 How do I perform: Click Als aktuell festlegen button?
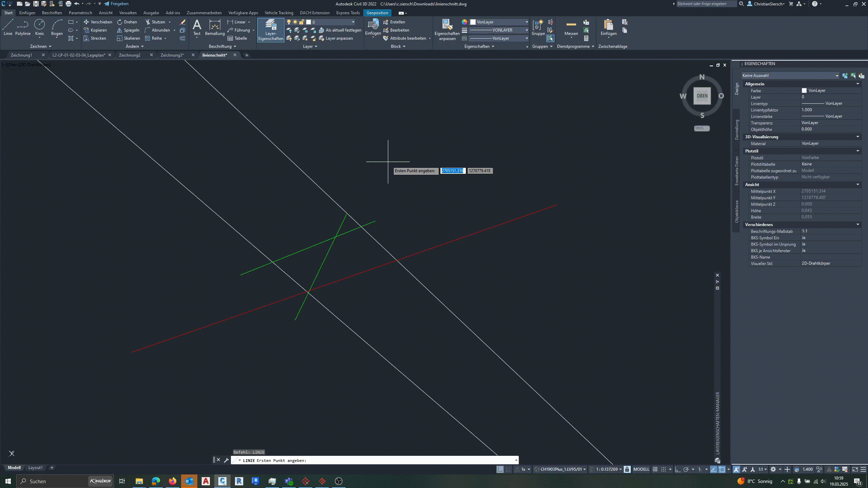tap(340, 30)
